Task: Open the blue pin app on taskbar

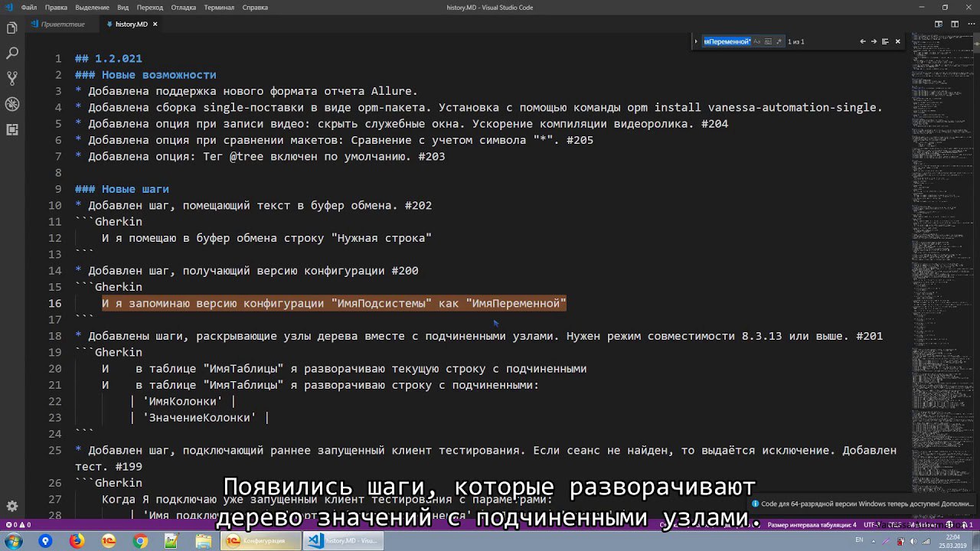Action: (45, 541)
